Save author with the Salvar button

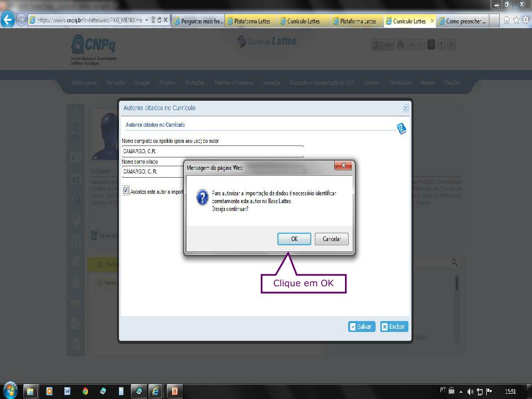tap(362, 326)
